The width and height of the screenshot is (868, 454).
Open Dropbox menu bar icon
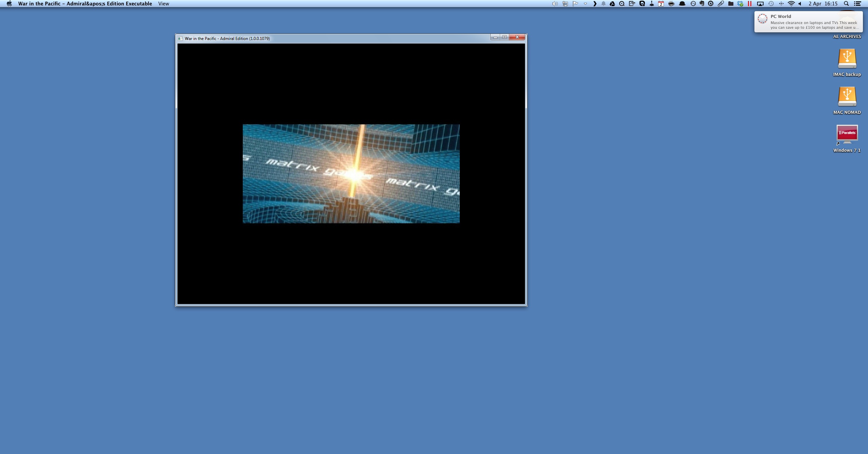pos(740,4)
